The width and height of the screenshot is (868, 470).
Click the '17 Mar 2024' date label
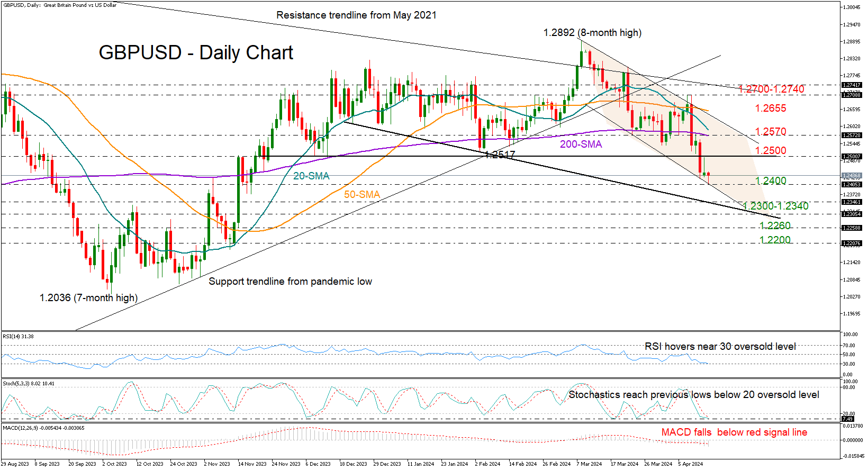click(x=625, y=464)
